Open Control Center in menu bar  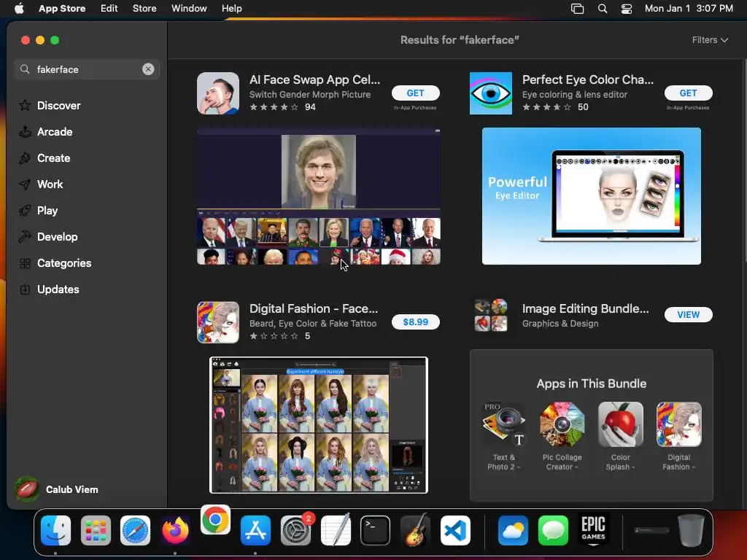click(627, 8)
